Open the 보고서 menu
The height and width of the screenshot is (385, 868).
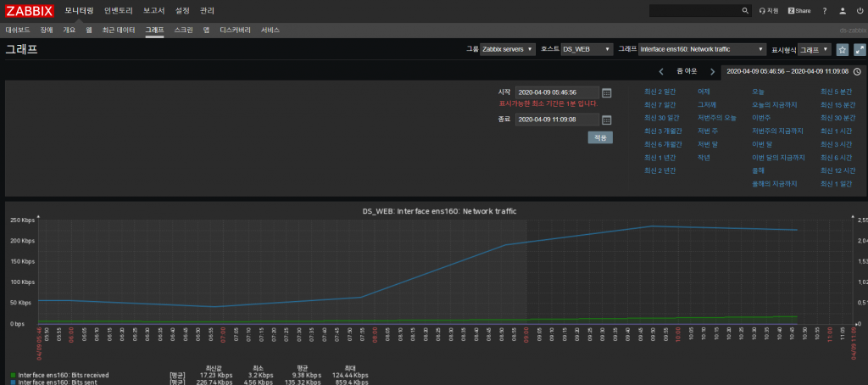[x=153, y=10]
